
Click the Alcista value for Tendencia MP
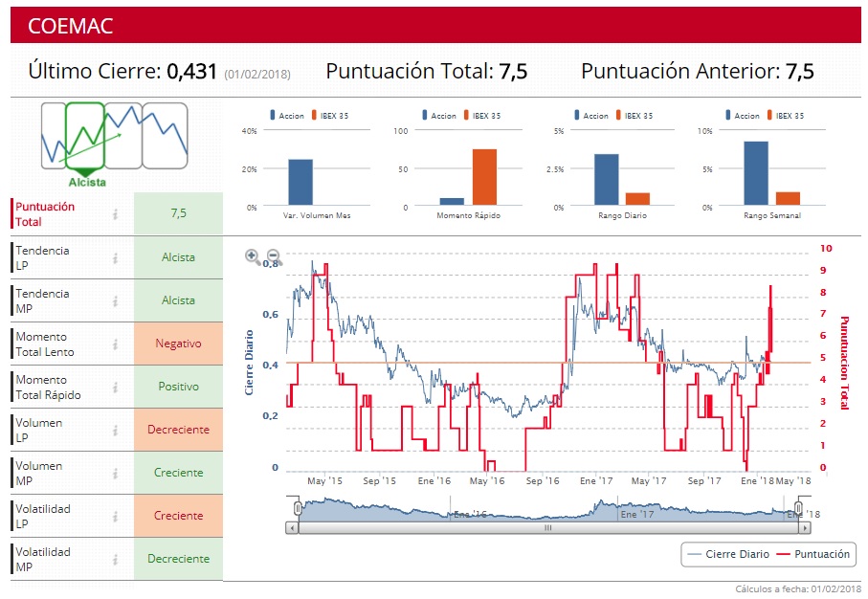tap(178, 300)
